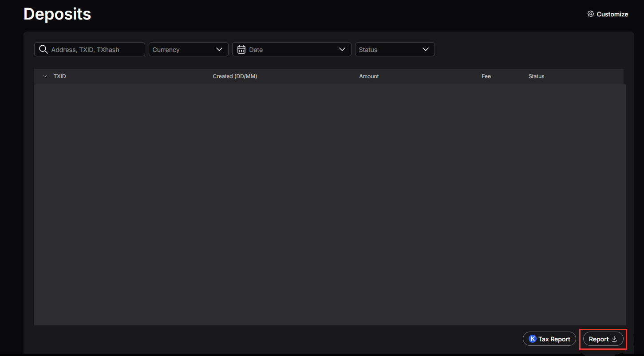644x356 pixels.
Task: Click the calendar icon in Date filter
Action: pyautogui.click(x=241, y=49)
